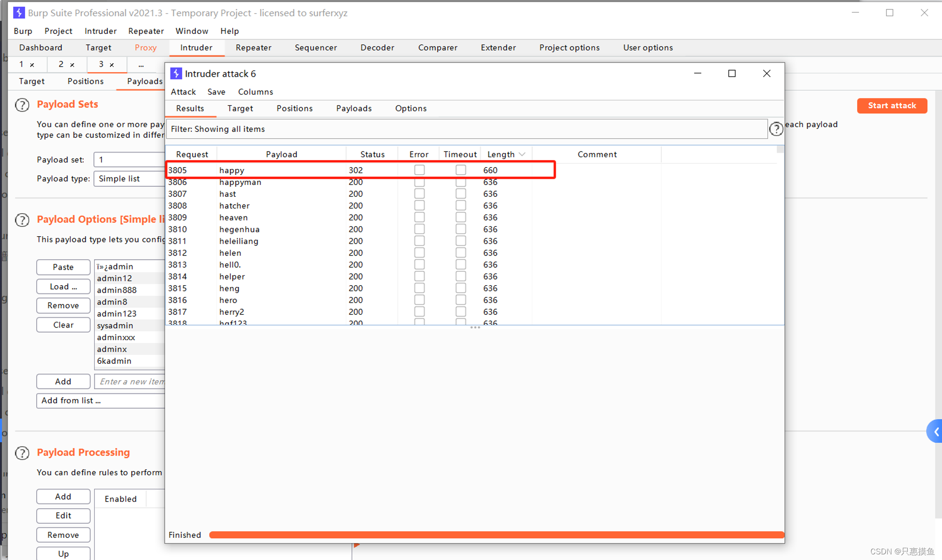Screen dimensions: 942x560
Task: Click Edit in Payload Processing
Action: click(63, 515)
